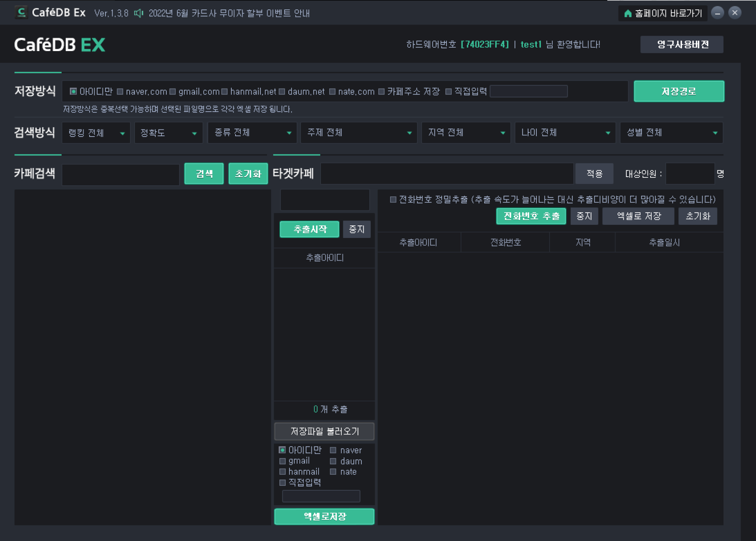Image resolution: width=756 pixels, height=541 pixels.
Task: Click 중지 button next to 추출시작
Action: (357, 229)
